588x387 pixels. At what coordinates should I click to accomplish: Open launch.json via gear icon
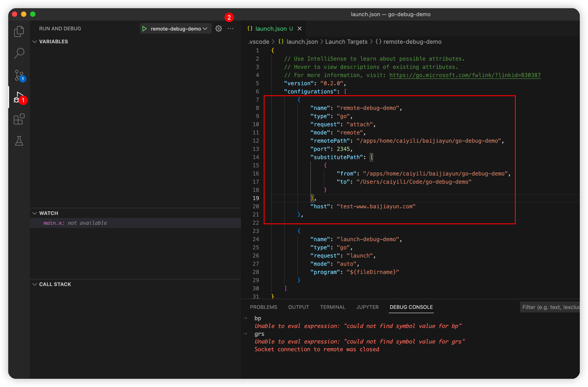pyautogui.click(x=219, y=29)
